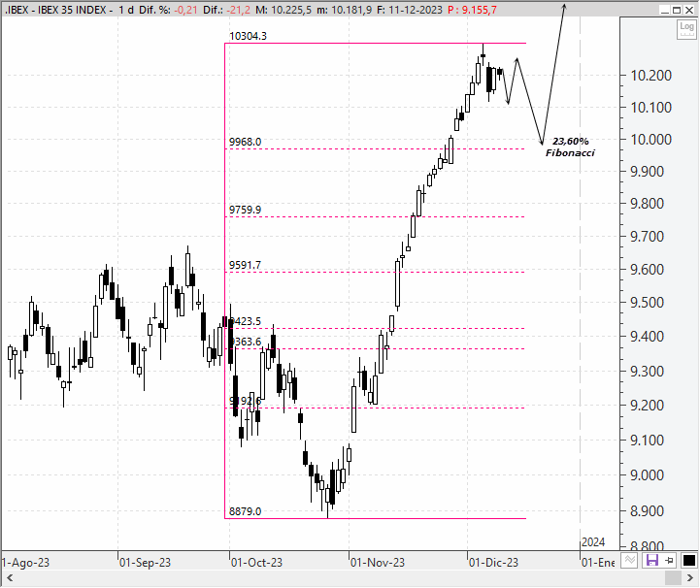The height and width of the screenshot is (588, 700).
Task: Click the double chevron collapse icon
Action: tap(629, 560)
